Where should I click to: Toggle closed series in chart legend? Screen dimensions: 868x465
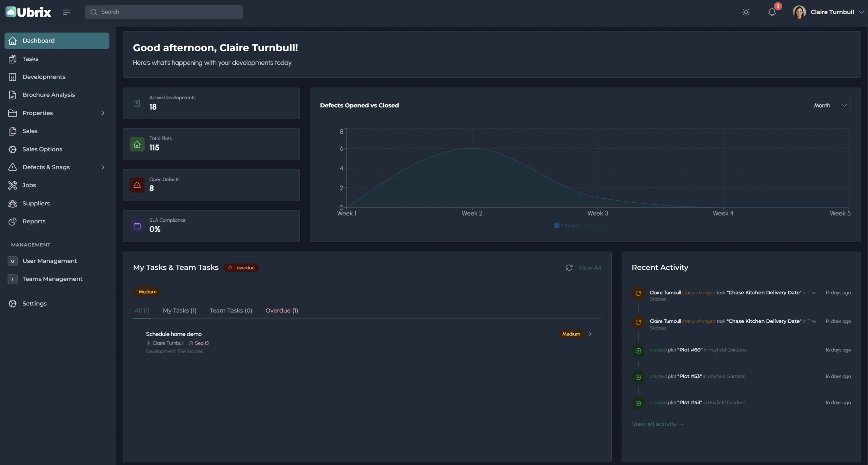coord(567,225)
